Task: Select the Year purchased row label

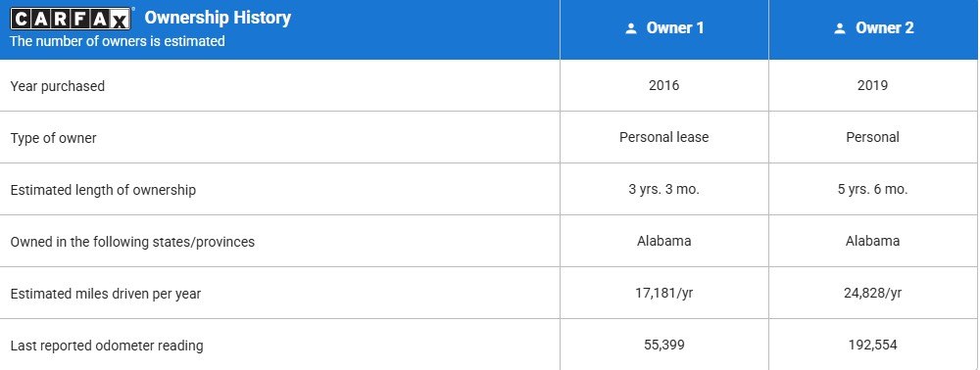Action: (58, 86)
